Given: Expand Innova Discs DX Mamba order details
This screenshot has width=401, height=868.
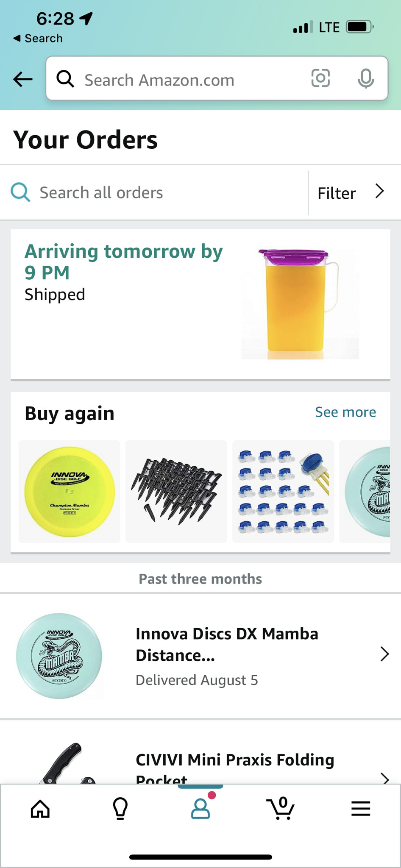Looking at the screenshot, I should (x=384, y=654).
